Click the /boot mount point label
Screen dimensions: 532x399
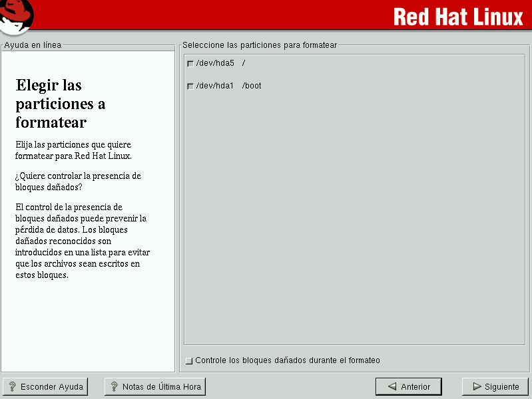pyautogui.click(x=252, y=86)
